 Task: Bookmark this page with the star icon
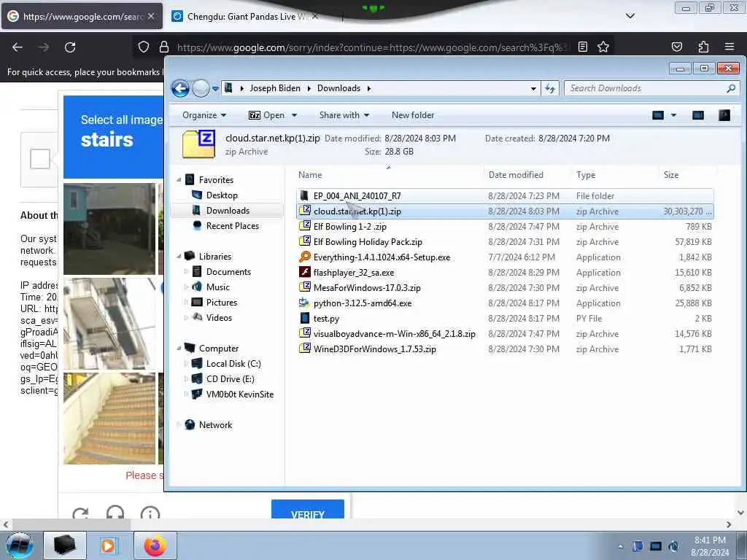click(x=603, y=47)
